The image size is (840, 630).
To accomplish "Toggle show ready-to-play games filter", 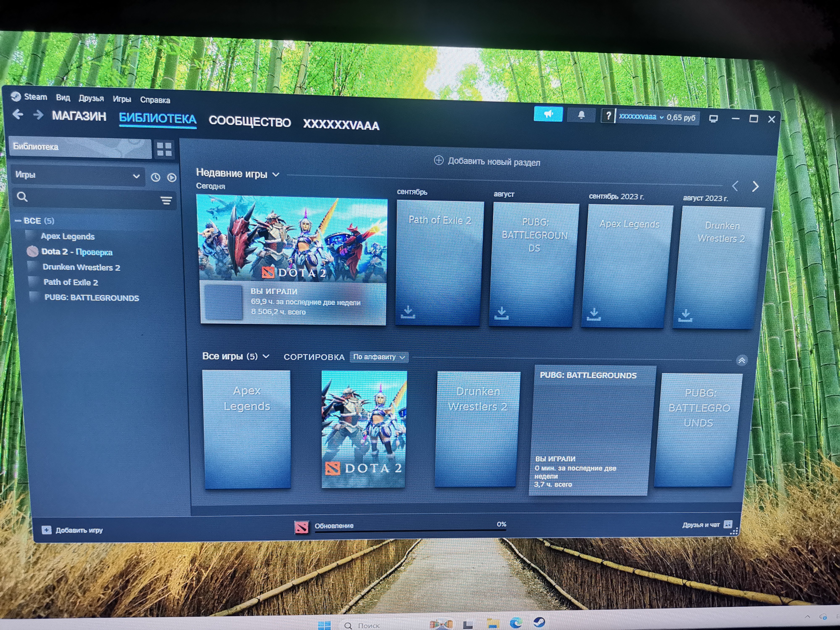I will point(172,177).
